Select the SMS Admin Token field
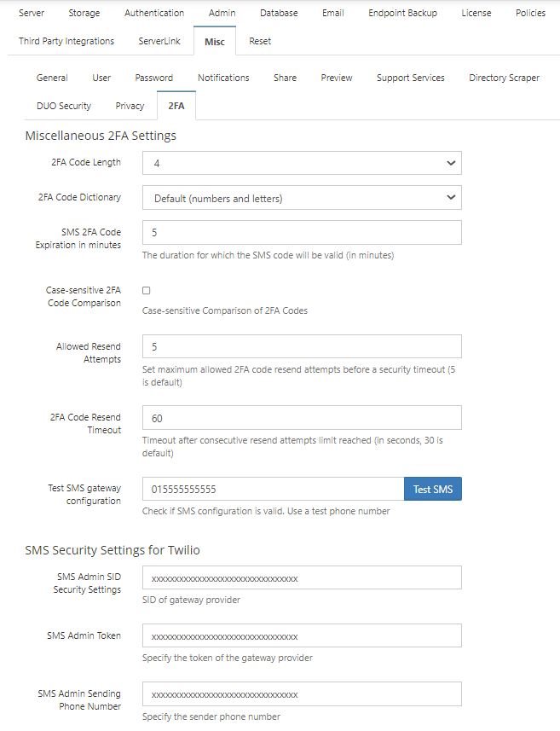The image size is (560, 731). point(302,636)
